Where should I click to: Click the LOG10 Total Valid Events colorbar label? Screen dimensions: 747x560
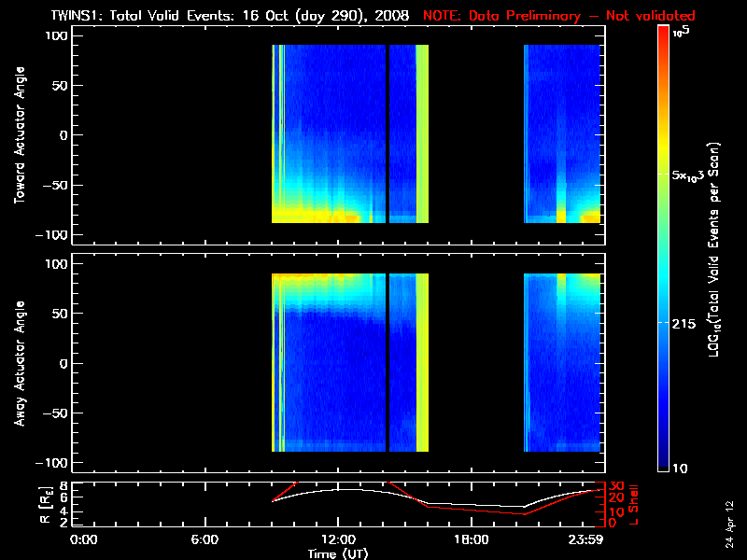pos(715,247)
